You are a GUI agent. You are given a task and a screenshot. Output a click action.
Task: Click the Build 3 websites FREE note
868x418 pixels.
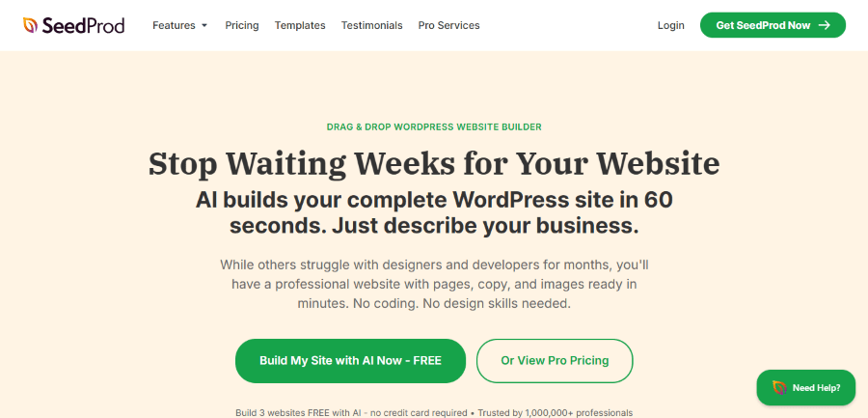pyautogui.click(x=434, y=413)
